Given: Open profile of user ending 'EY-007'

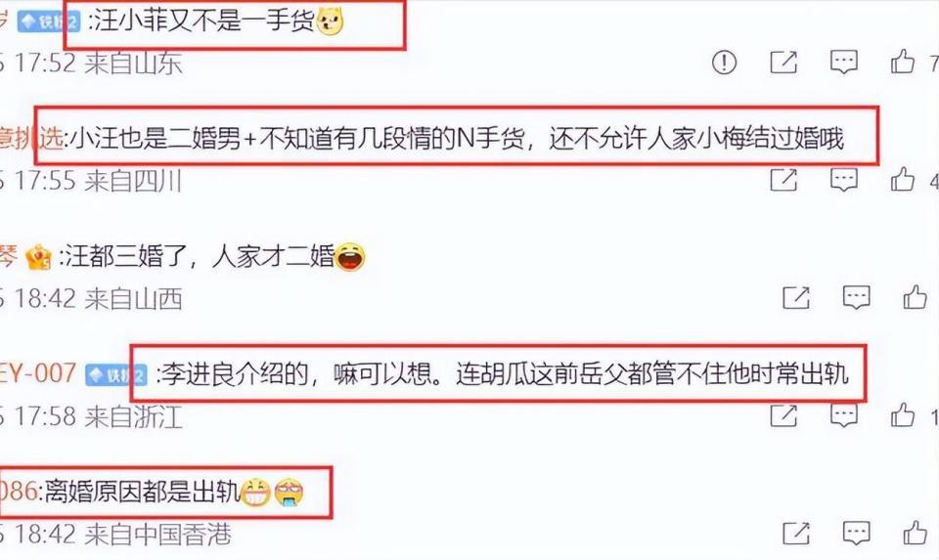Looking at the screenshot, I should [38, 373].
